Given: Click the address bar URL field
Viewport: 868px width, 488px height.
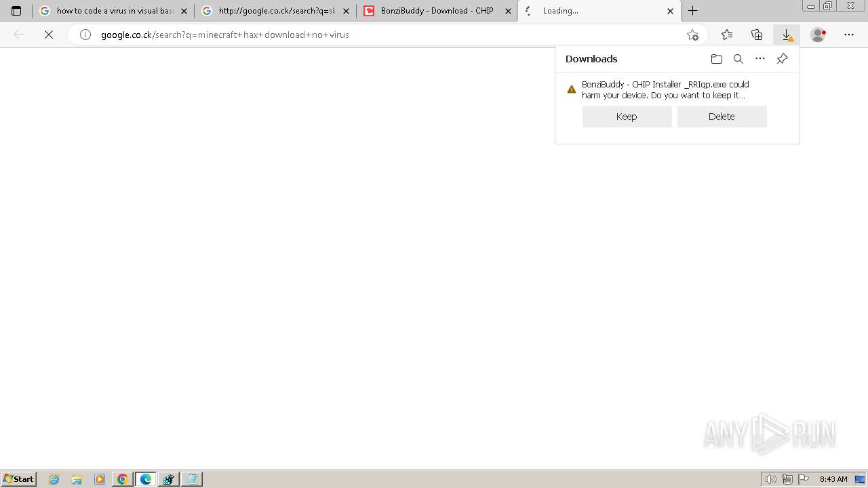Looking at the screenshot, I should [387, 35].
